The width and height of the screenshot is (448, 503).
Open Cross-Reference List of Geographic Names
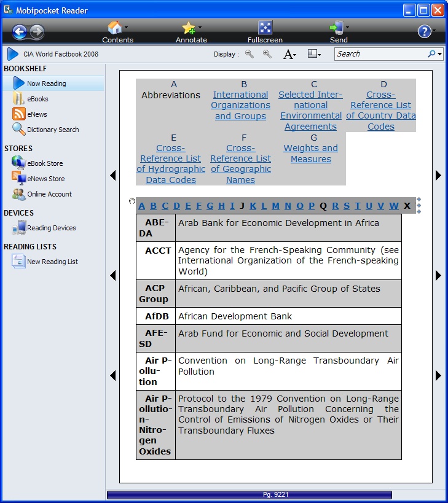click(241, 164)
